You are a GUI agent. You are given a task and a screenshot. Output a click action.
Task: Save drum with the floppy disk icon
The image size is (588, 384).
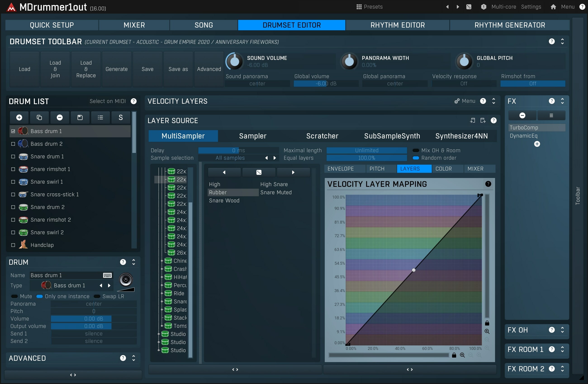[x=80, y=117]
